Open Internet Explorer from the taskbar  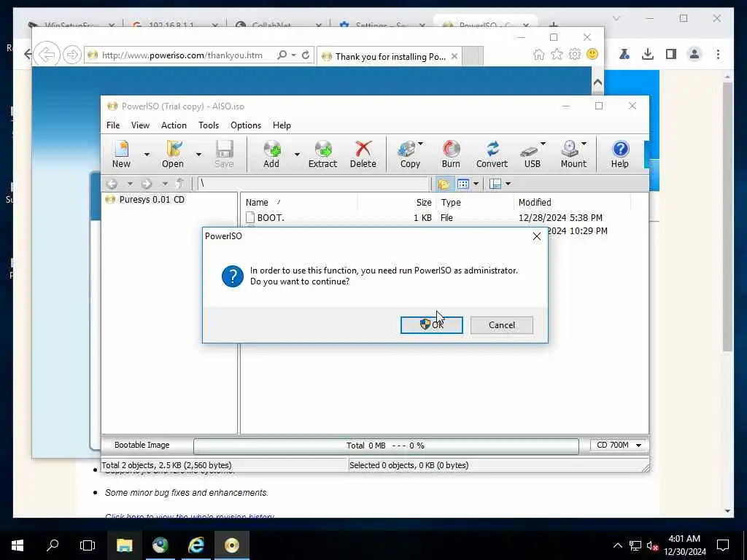tap(196, 545)
